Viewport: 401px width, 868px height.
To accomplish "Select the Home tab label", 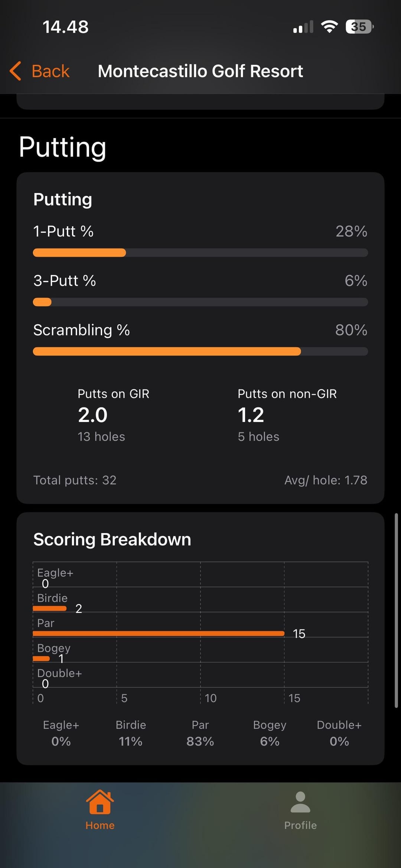I will 100,825.
